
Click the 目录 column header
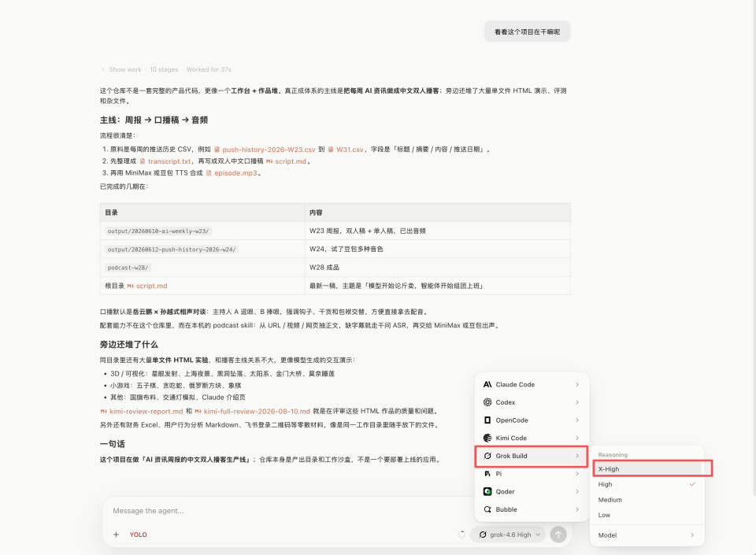[x=202, y=213]
